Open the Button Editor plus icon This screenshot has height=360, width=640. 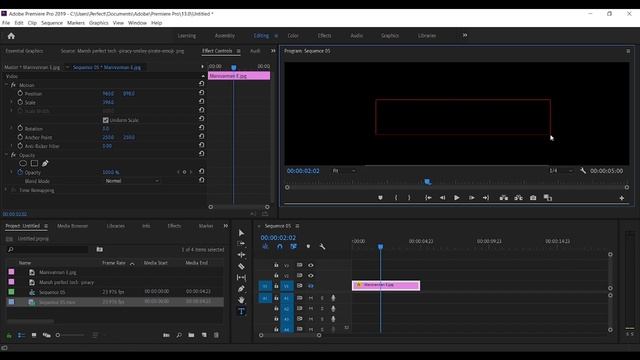[x=622, y=198]
